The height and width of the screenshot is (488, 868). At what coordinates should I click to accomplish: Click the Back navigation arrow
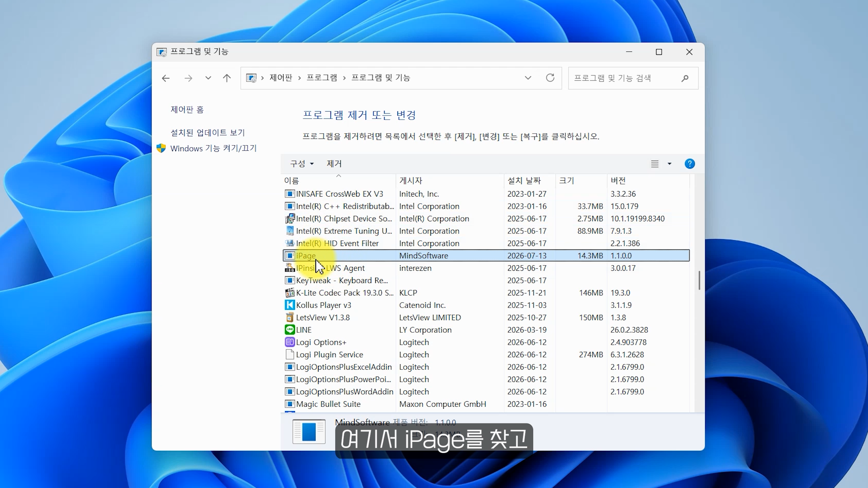click(165, 78)
